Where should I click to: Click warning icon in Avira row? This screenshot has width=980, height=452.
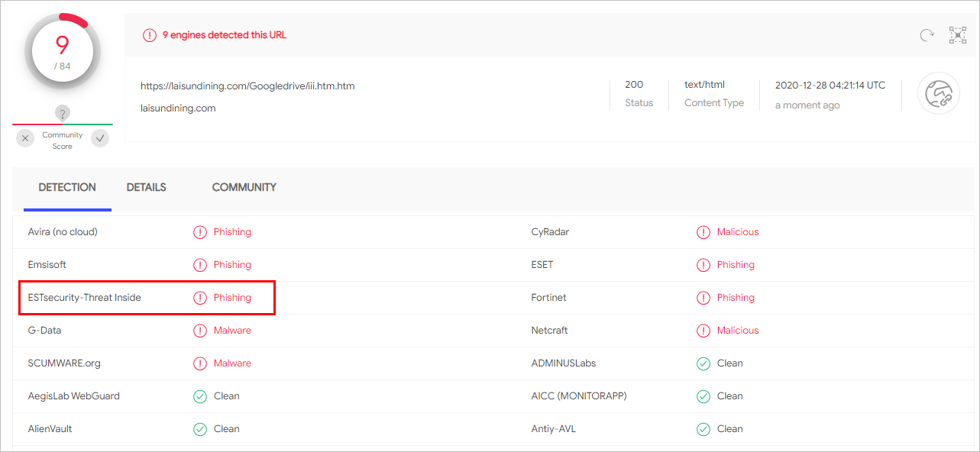200,232
